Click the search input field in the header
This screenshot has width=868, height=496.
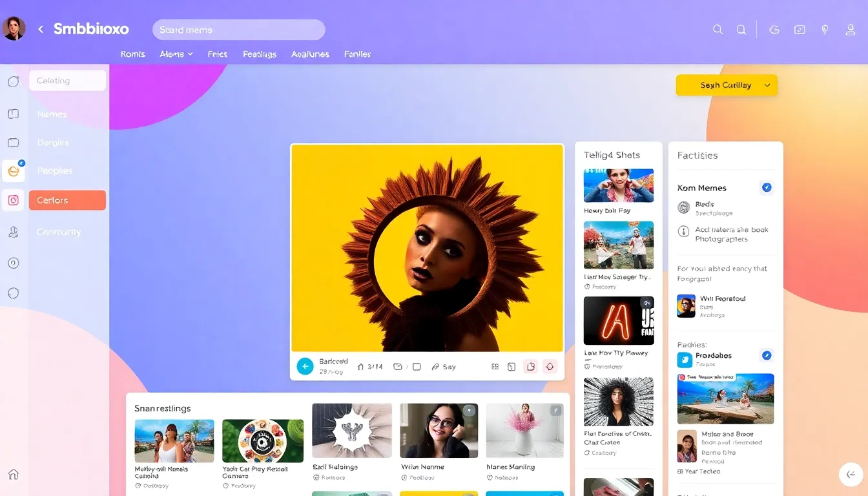[238, 30]
